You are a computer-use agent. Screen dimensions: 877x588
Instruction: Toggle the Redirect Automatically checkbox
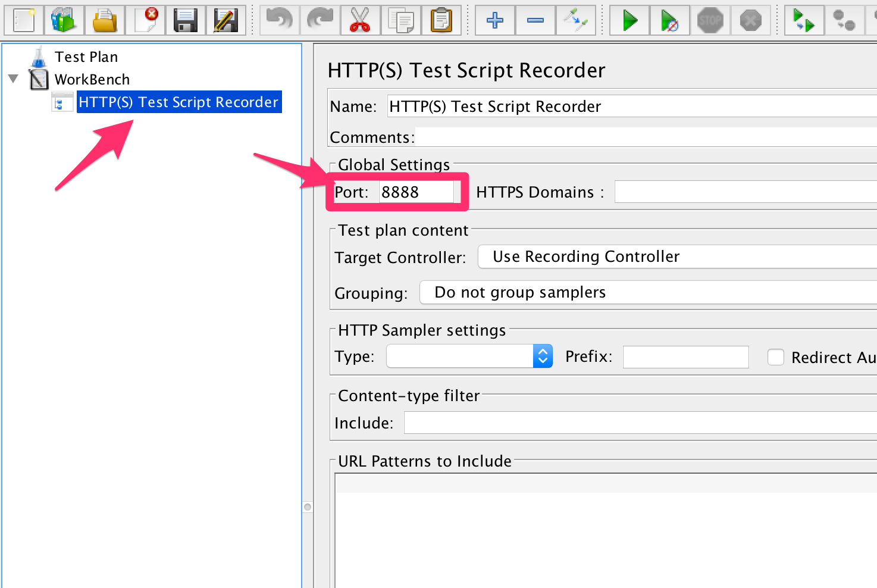coord(776,357)
